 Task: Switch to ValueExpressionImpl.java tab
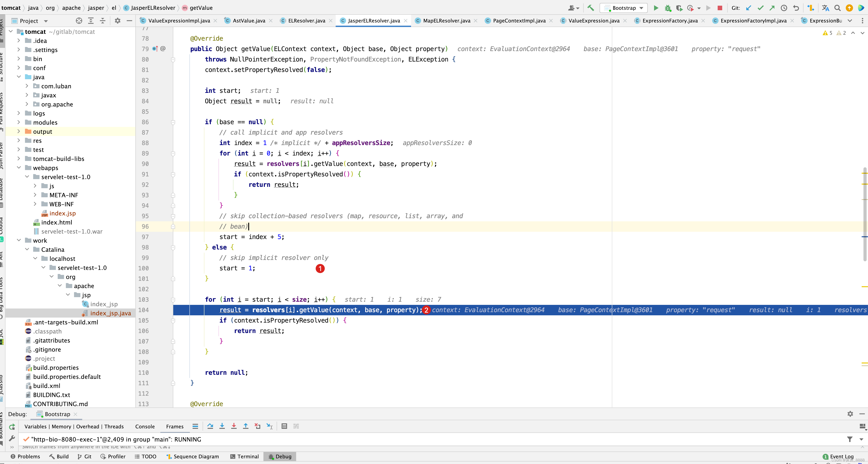click(179, 21)
